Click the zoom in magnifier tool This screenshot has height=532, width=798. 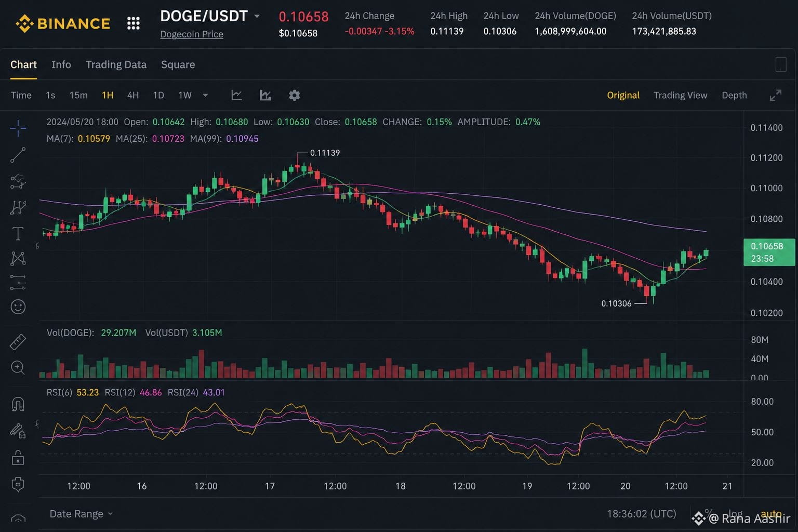pos(18,368)
